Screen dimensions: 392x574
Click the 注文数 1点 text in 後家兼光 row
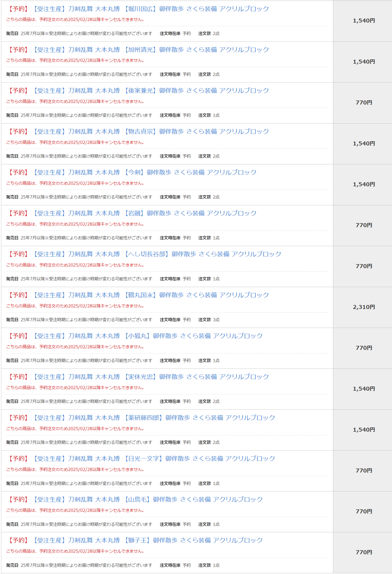(x=209, y=115)
